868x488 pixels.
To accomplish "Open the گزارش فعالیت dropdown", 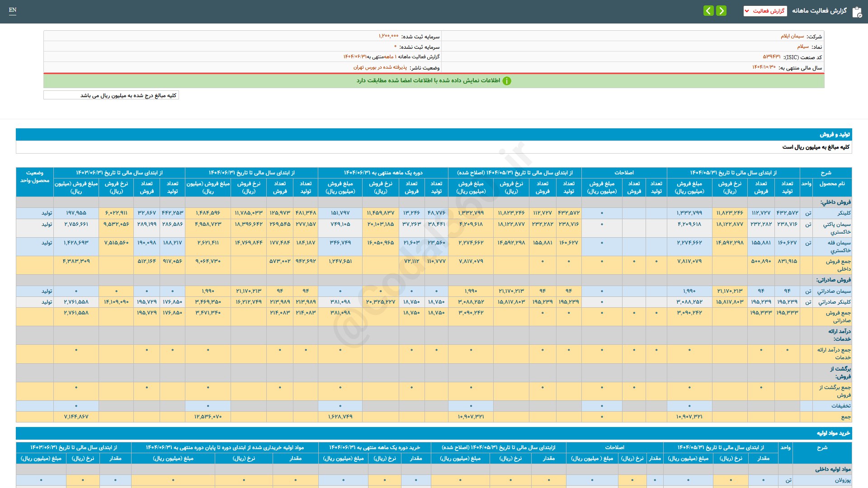I will tap(765, 11).
